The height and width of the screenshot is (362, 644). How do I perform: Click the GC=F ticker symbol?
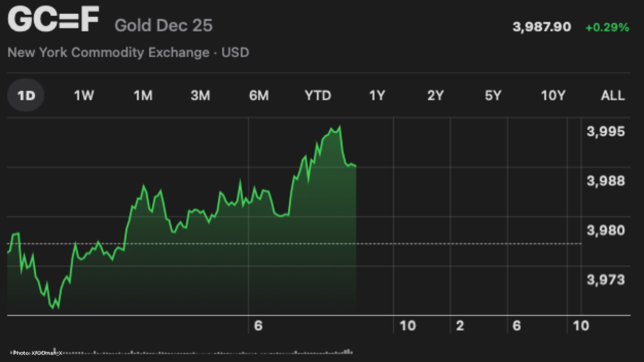pyautogui.click(x=53, y=21)
